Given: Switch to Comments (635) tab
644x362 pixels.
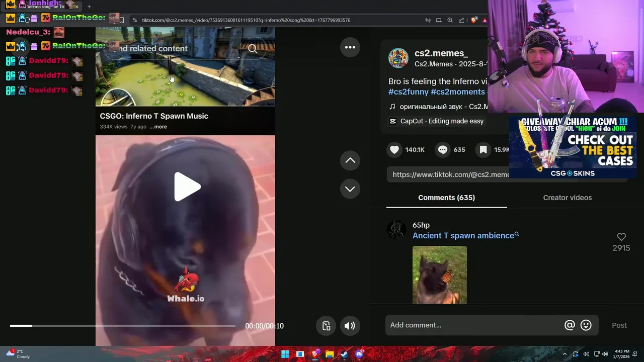Looking at the screenshot, I should pyautogui.click(x=446, y=198).
